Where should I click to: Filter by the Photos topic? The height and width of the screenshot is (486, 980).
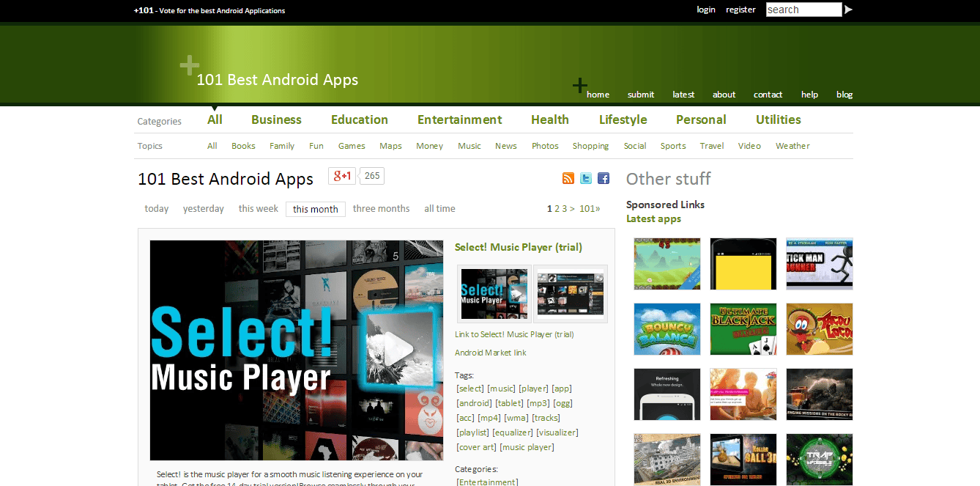click(545, 146)
